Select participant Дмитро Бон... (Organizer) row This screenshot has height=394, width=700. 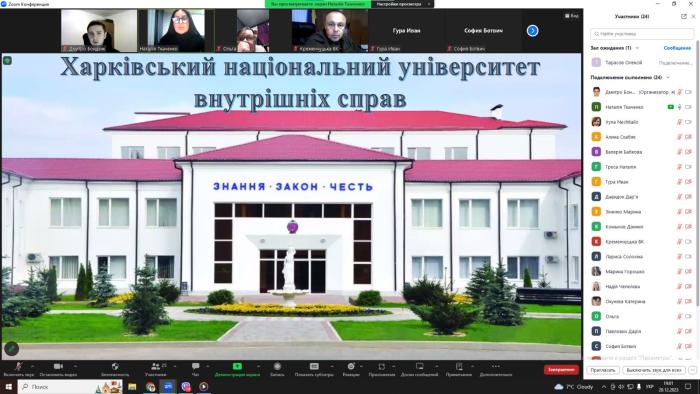642,92
